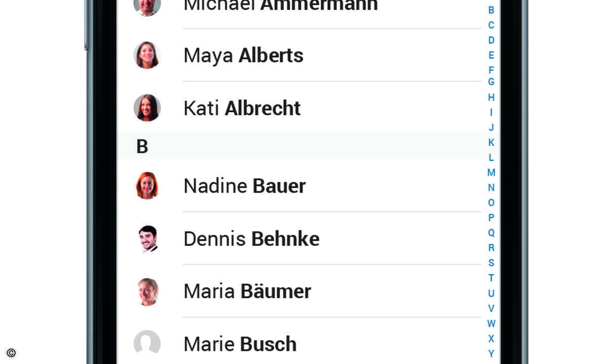Select contact name Dennis Behnke

point(251,239)
